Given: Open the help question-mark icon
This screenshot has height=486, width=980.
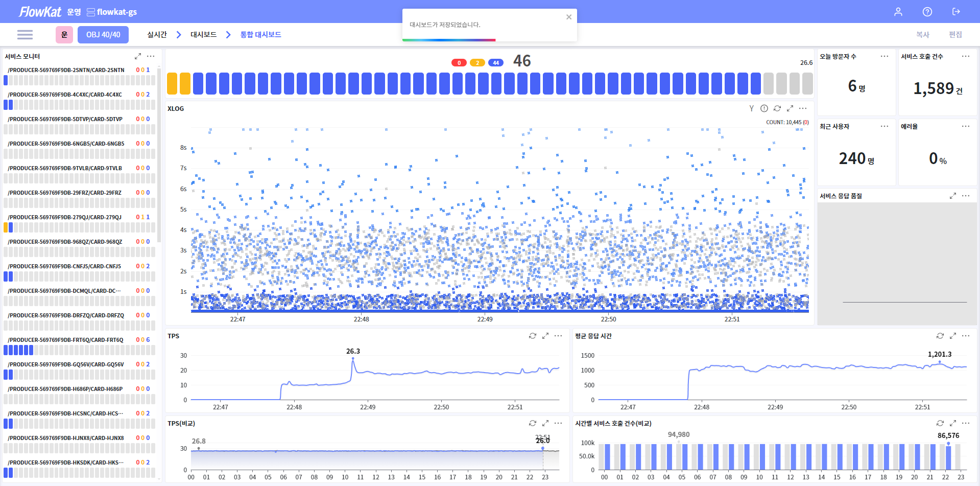Looking at the screenshot, I should pyautogui.click(x=927, y=12).
